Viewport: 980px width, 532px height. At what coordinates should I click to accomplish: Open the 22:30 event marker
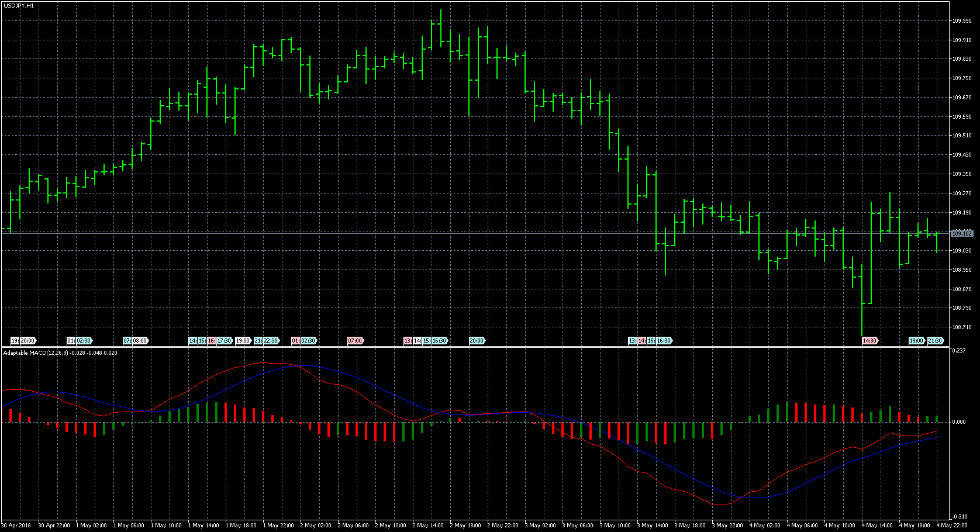(x=271, y=341)
